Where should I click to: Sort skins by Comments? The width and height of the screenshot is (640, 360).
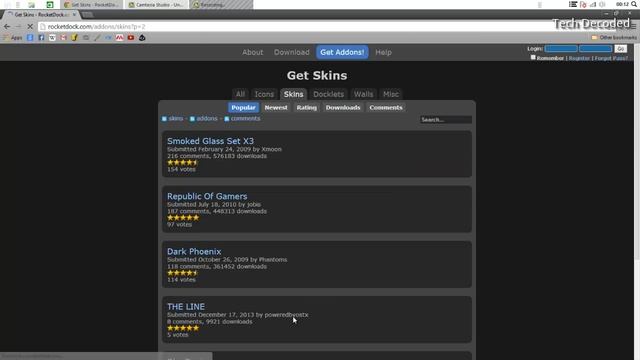tap(386, 107)
